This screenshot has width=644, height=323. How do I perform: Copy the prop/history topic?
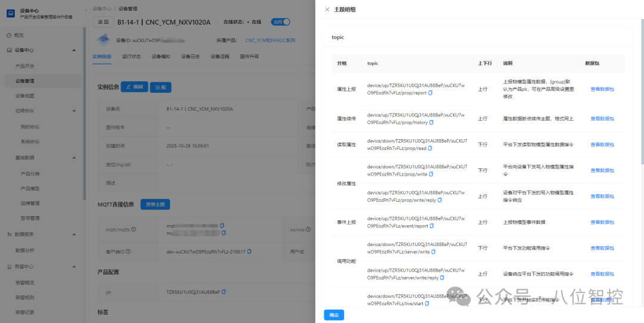tap(431, 122)
